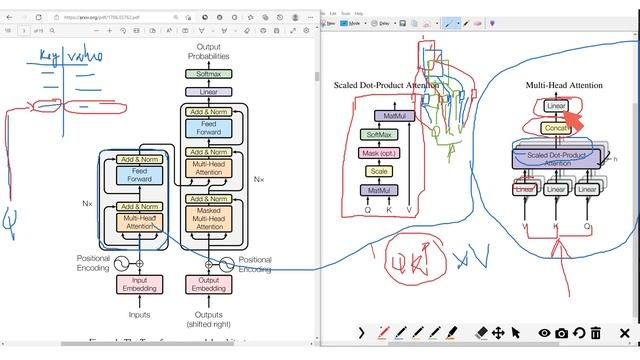Viewport: 640px width, 360px height.
Task: Close the annotation toolbar X
Action: coord(624,333)
